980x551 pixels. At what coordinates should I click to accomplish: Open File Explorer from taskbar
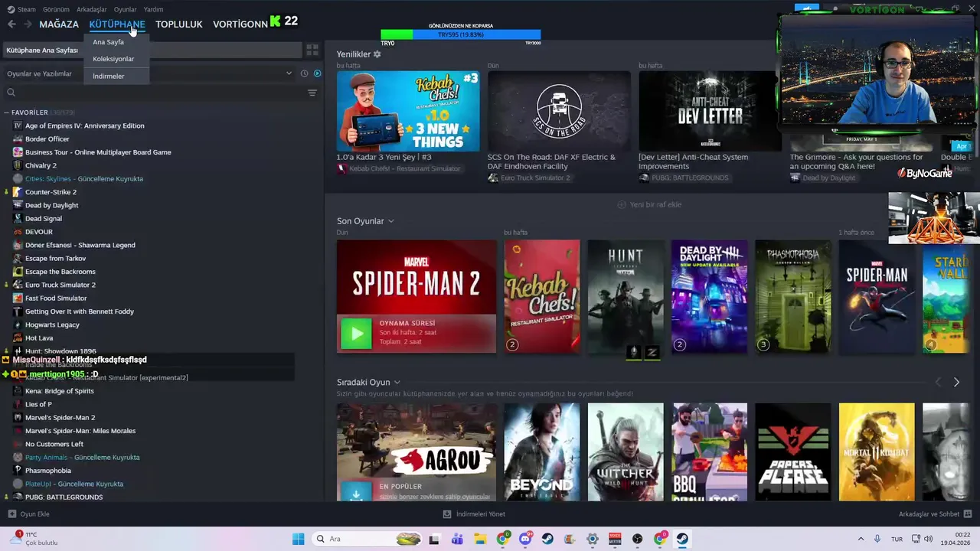(x=480, y=539)
